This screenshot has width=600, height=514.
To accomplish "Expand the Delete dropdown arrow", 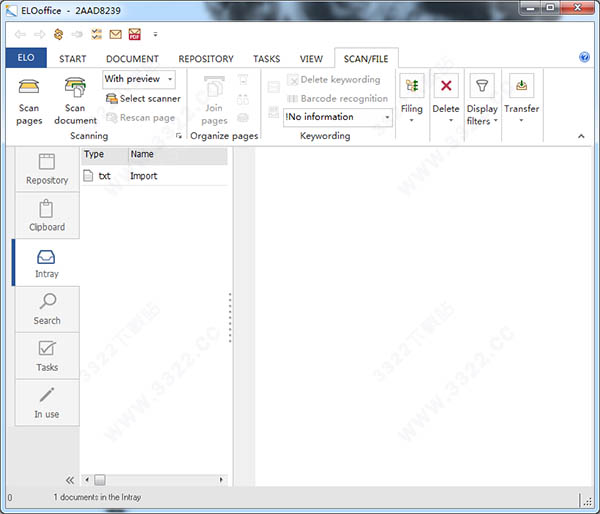I will tap(451, 120).
